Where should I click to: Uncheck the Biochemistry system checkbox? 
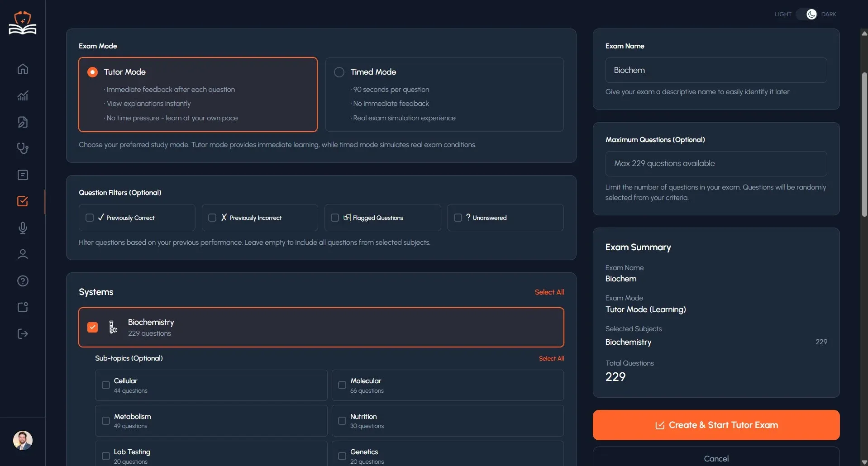click(92, 327)
